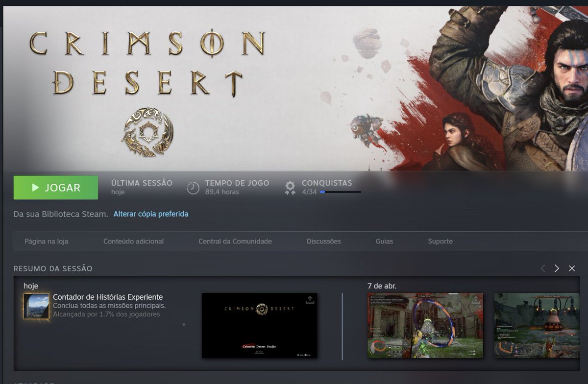Go to next session summary arrow
The image size is (588, 384).
[x=557, y=268]
